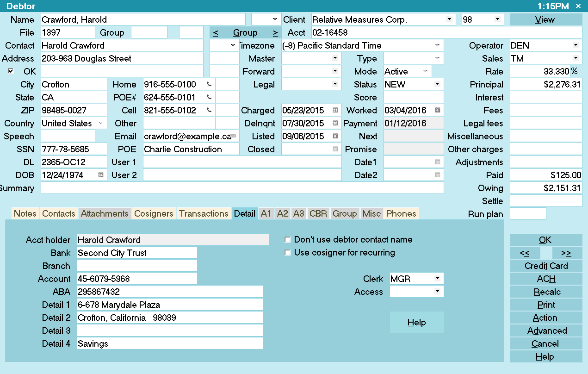Enable Don't use debtor contact name
Image resolution: width=588 pixels, height=374 pixels.
coord(288,240)
